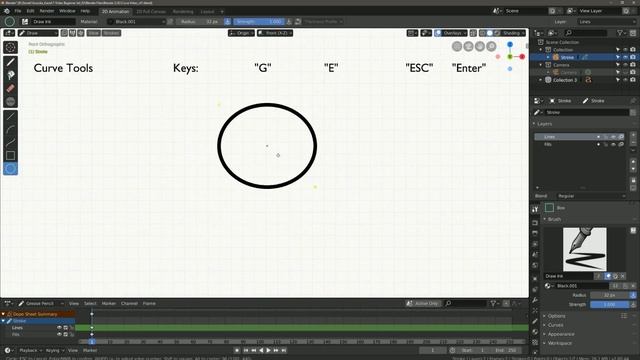Screen dimensions: 640x360
Task: Click the Blender logo menu icon
Action: click(7, 11)
